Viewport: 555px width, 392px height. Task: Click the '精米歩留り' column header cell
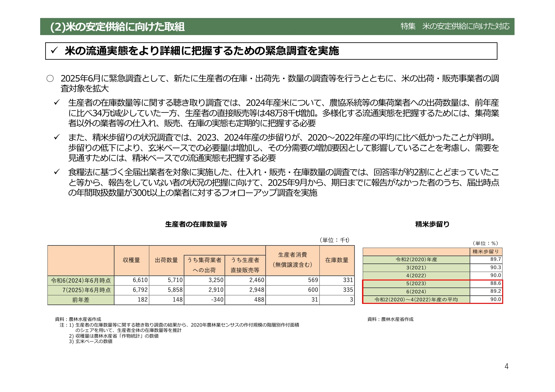point(486,252)
